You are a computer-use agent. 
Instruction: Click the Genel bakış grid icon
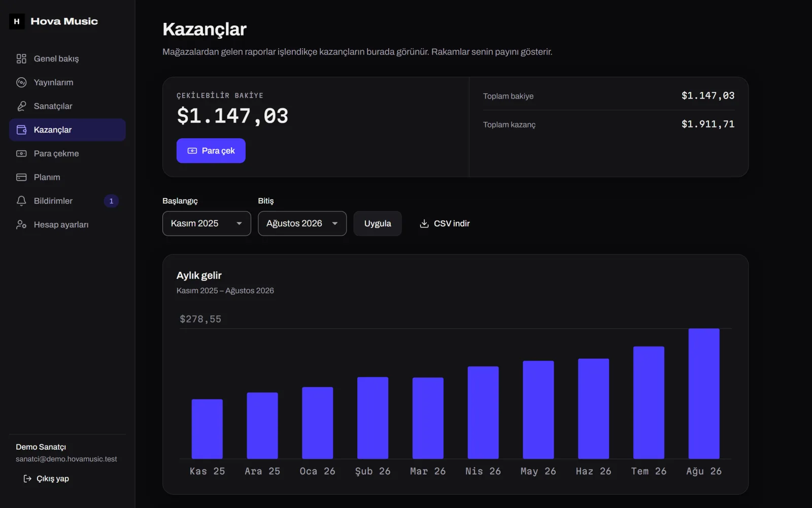pyautogui.click(x=21, y=58)
